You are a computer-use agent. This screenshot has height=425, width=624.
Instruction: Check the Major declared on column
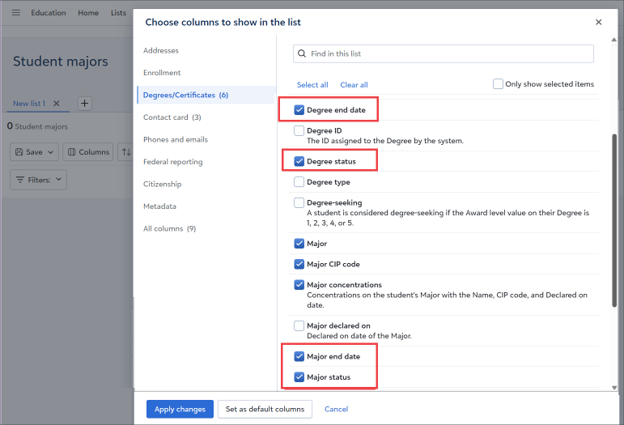click(299, 326)
